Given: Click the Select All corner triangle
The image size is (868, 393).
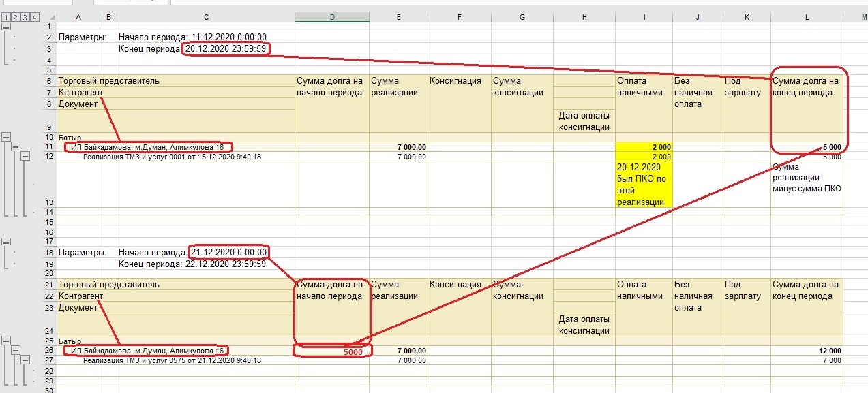Looking at the screenshot, I should [50, 16].
